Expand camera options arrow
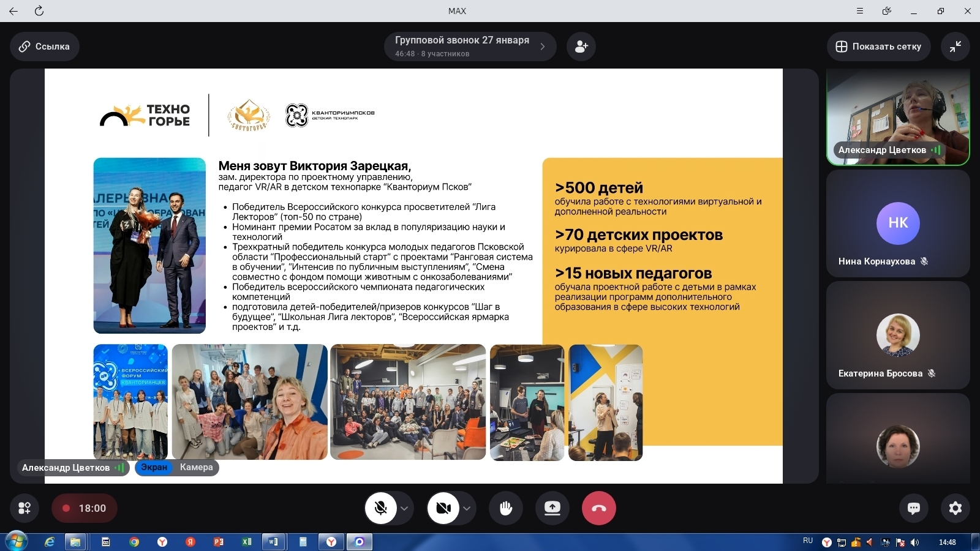This screenshot has height=551, width=980. tap(467, 508)
